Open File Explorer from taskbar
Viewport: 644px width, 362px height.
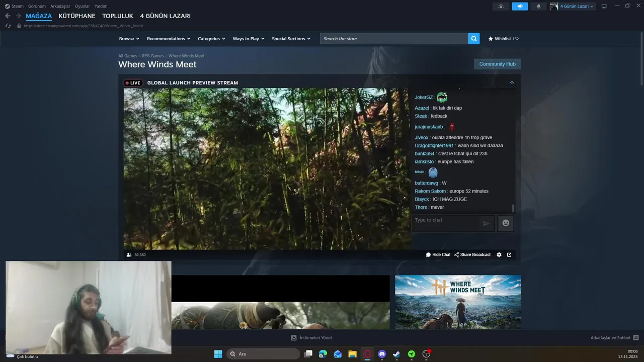pyautogui.click(x=352, y=354)
